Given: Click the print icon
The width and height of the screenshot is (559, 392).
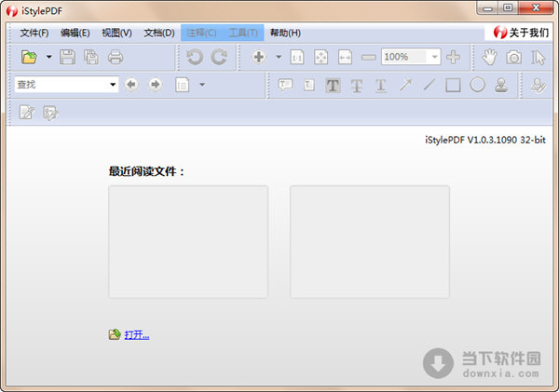Looking at the screenshot, I should pyautogui.click(x=116, y=57).
